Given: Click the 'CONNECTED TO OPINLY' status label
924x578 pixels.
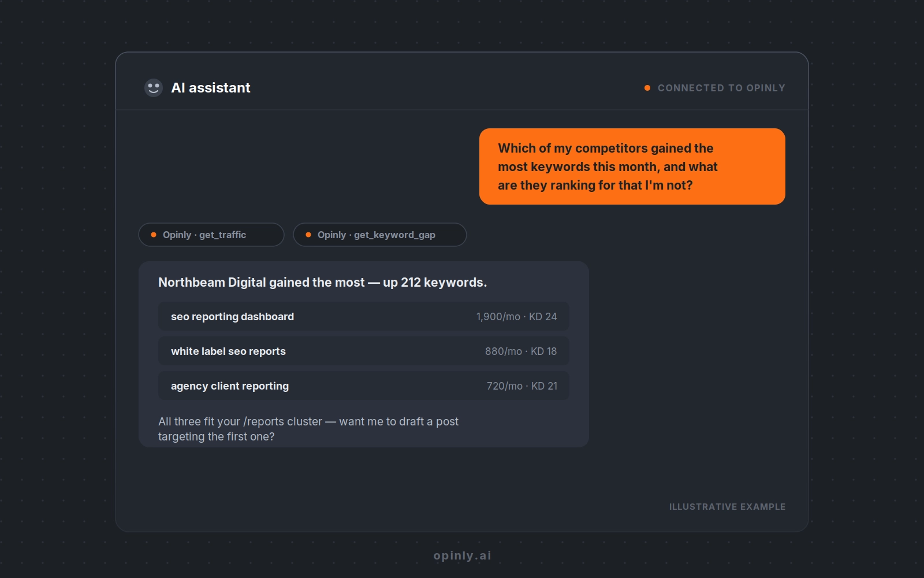Looking at the screenshot, I should click(x=721, y=88).
